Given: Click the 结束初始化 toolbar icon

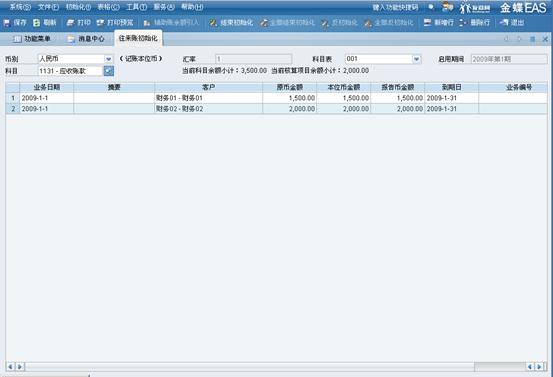Looking at the screenshot, I should point(213,23).
